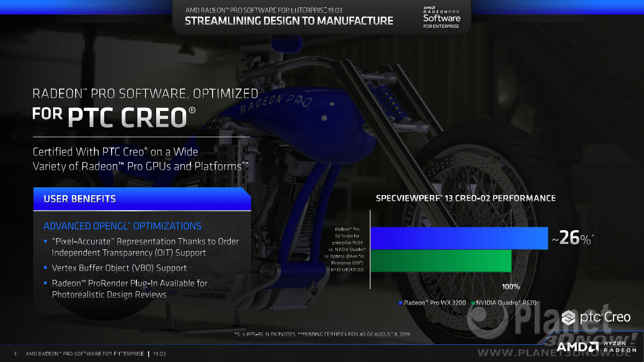This screenshot has height=362, width=644.
Task: Click the Radeon Pro Software for Enterprise logo
Action: click(442, 18)
